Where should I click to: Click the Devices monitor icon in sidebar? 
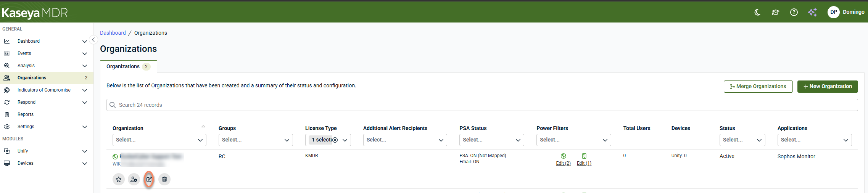(x=7, y=163)
